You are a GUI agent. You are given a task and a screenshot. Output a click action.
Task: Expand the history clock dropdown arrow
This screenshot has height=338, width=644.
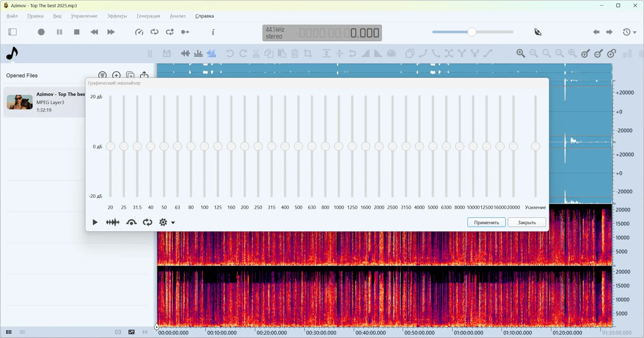(635, 32)
